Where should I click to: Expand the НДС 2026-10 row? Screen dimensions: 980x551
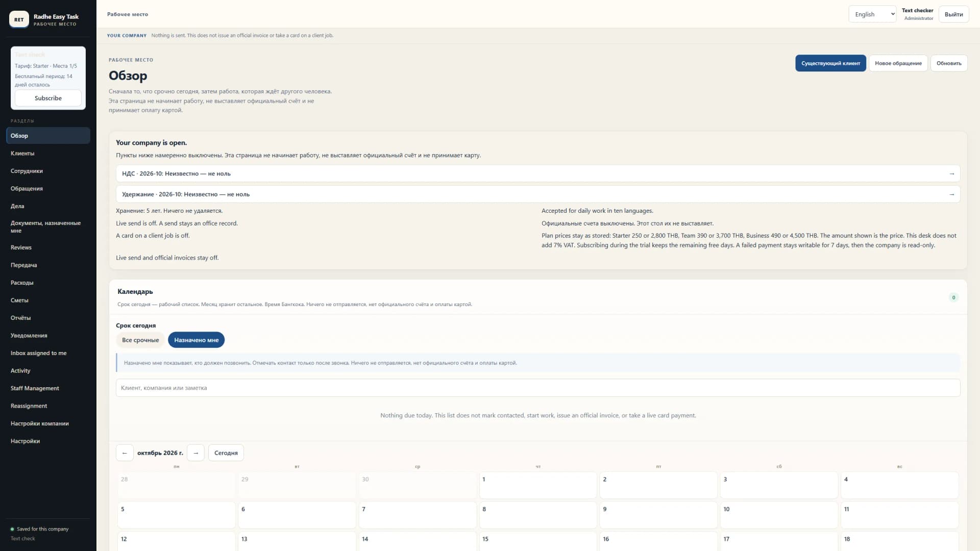pyautogui.click(x=538, y=173)
